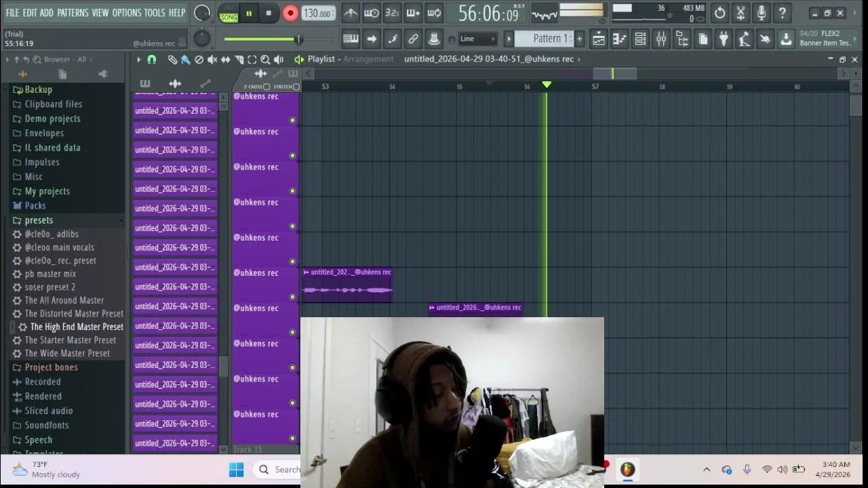Click the FL Studio taskbar icon
The height and width of the screenshot is (488, 868).
click(627, 470)
